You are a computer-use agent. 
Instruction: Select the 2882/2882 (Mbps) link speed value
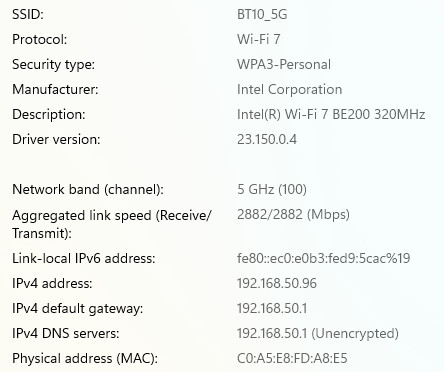pos(293,214)
